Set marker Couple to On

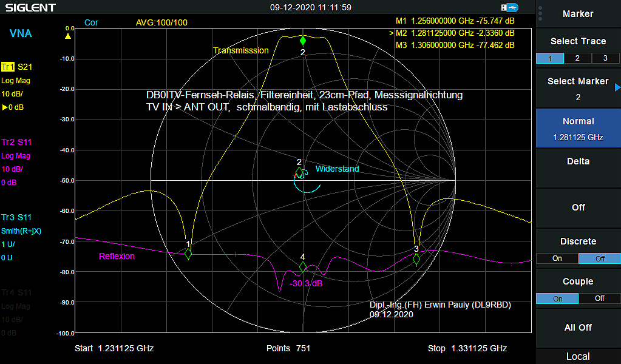click(x=557, y=298)
